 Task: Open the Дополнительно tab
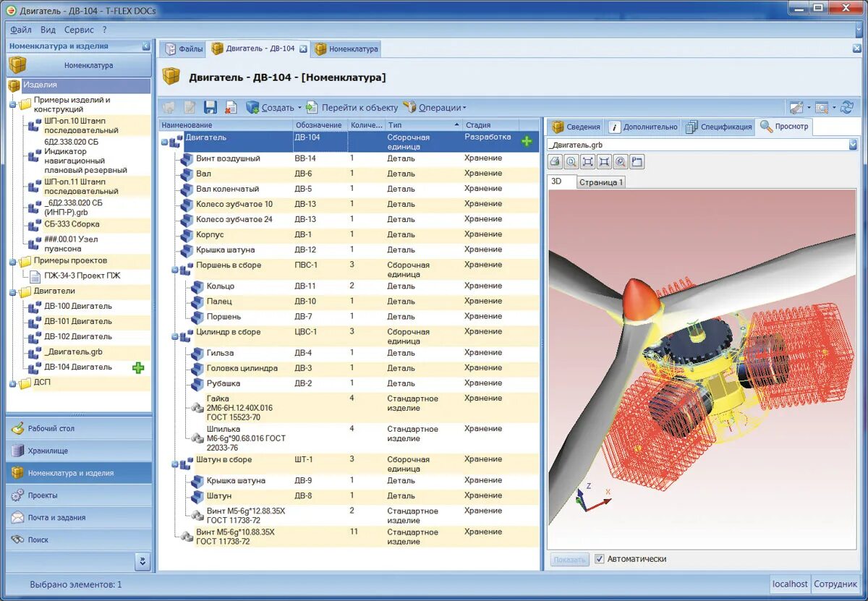point(644,127)
